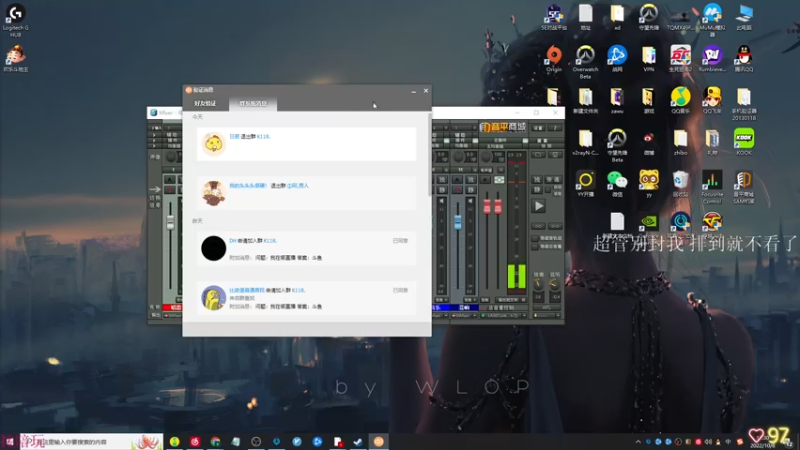Viewport: 800px width, 450px height.
Task: Open the v2rayN folder on desktop
Action: pyautogui.click(x=585, y=141)
